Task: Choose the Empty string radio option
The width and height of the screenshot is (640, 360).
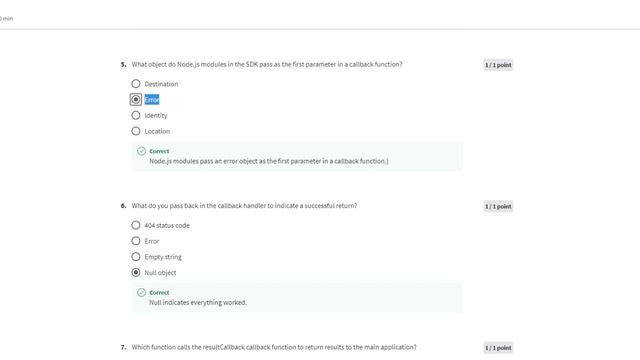Action: [136, 257]
